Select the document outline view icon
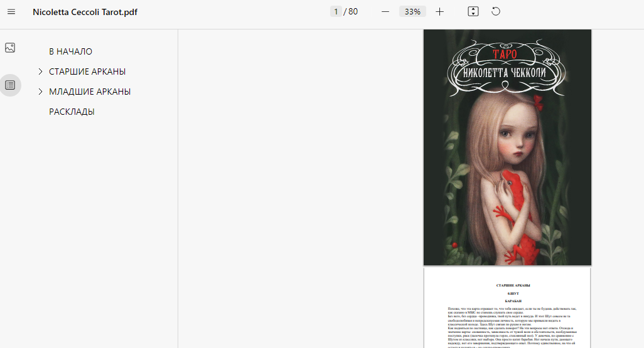Image resolution: width=644 pixels, height=348 pixels. click(10, 85)
